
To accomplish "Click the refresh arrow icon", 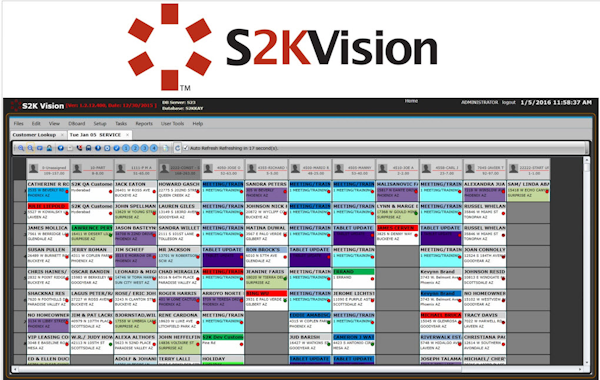I will 177,148.
